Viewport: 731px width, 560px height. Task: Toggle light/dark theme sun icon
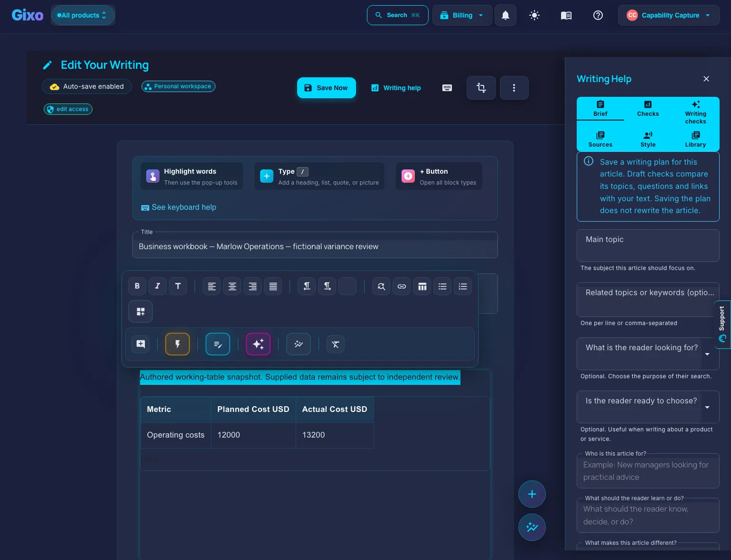[x=534, y=15]
